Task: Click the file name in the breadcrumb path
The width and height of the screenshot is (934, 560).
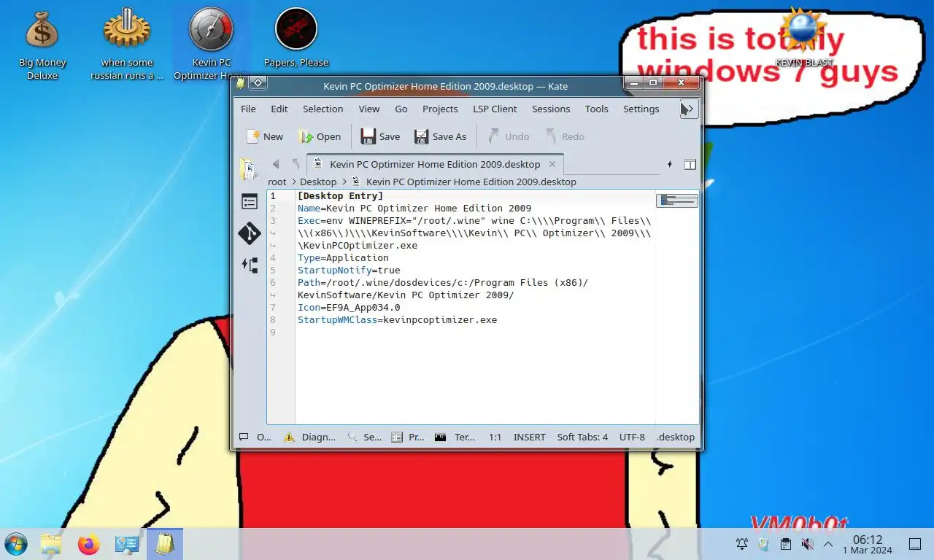Action: (x=471, y=182)
